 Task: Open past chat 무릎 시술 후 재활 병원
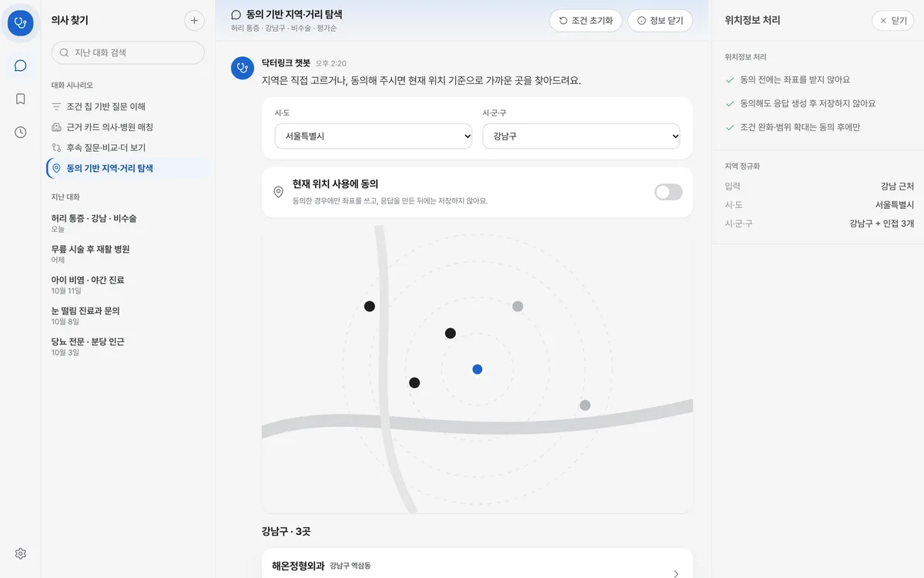pyautogui.click(x=128, y=254)
